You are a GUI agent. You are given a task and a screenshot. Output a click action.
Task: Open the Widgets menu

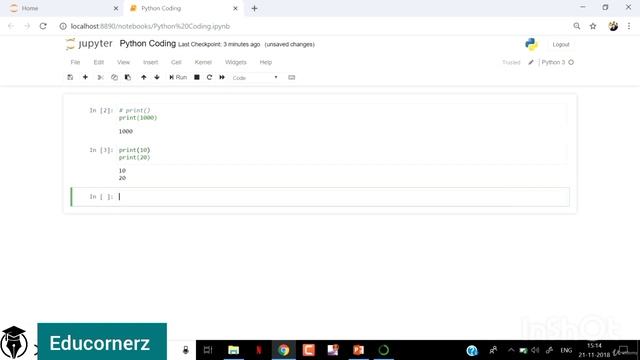(x=236, y=62)
